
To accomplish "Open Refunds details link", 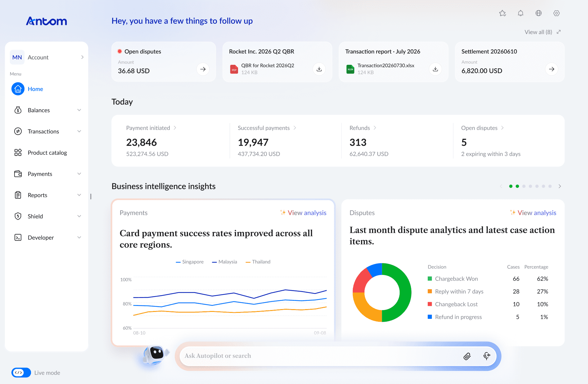I will 363,128.
